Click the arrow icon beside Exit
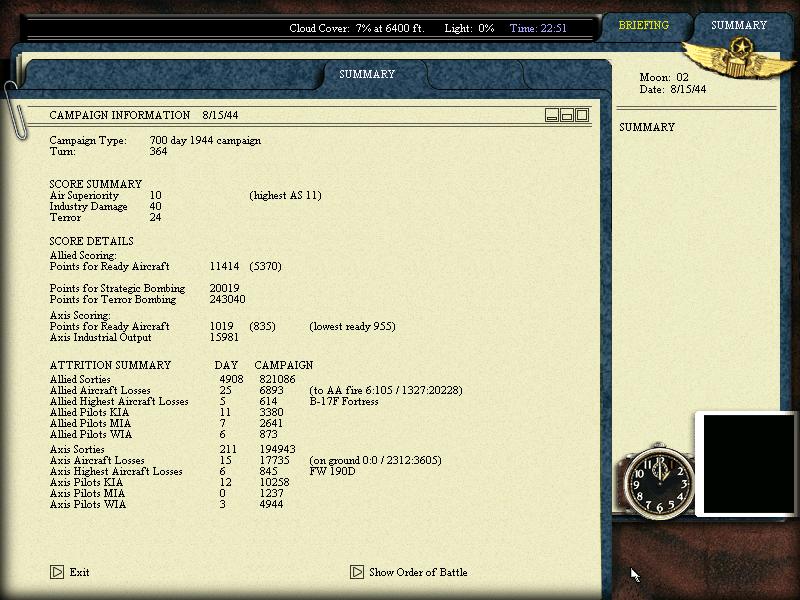The image size is (800, 600). pos(57,572)
